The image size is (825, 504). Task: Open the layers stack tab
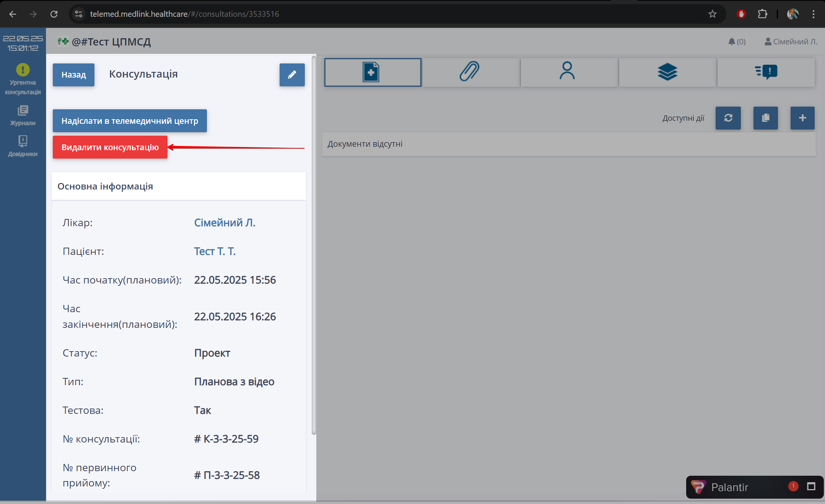pos(667,72)
